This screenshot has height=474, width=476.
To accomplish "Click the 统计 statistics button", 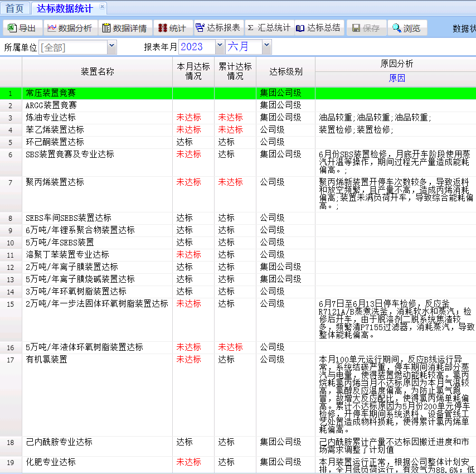I will [171, 28].
